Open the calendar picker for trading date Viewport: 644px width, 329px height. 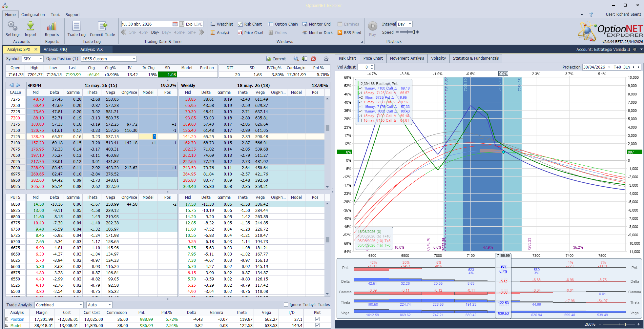(x=175, y=24)
